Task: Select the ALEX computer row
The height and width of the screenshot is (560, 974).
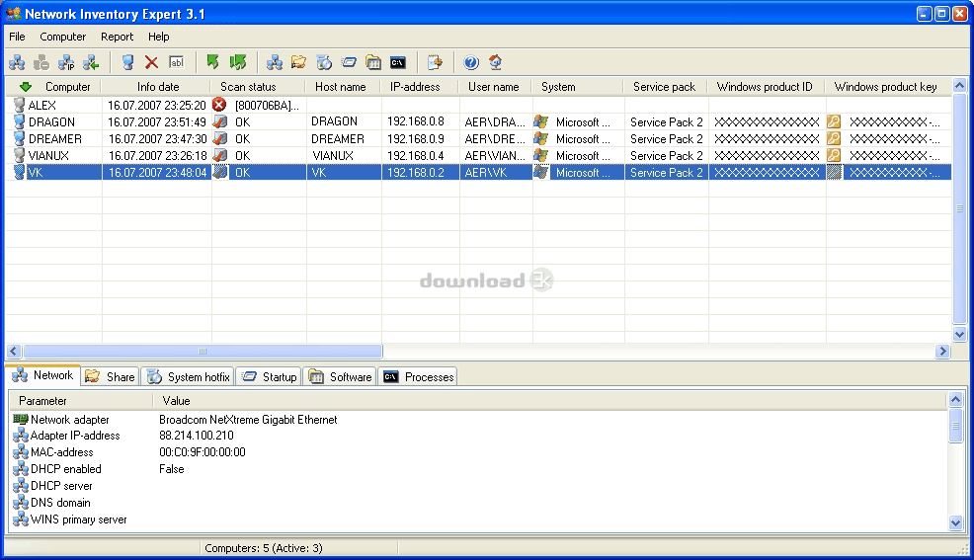Action: 478,105
